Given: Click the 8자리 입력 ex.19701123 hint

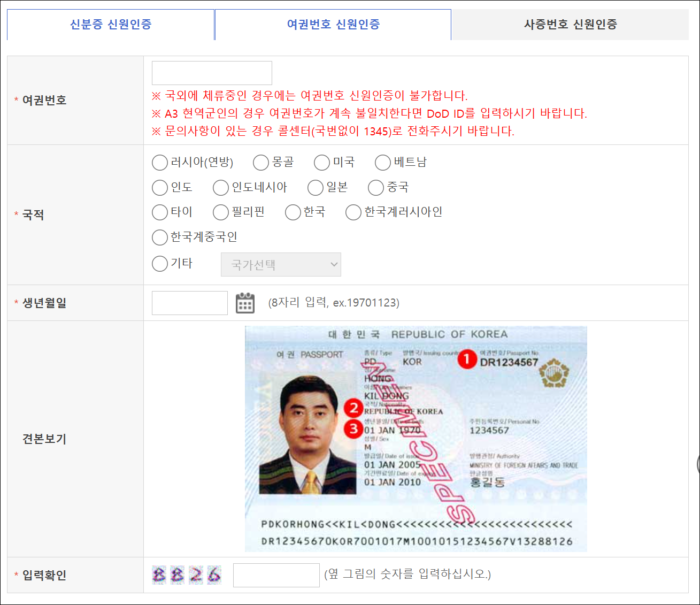Looking at the screenshot, I should [x=334, y=303].
